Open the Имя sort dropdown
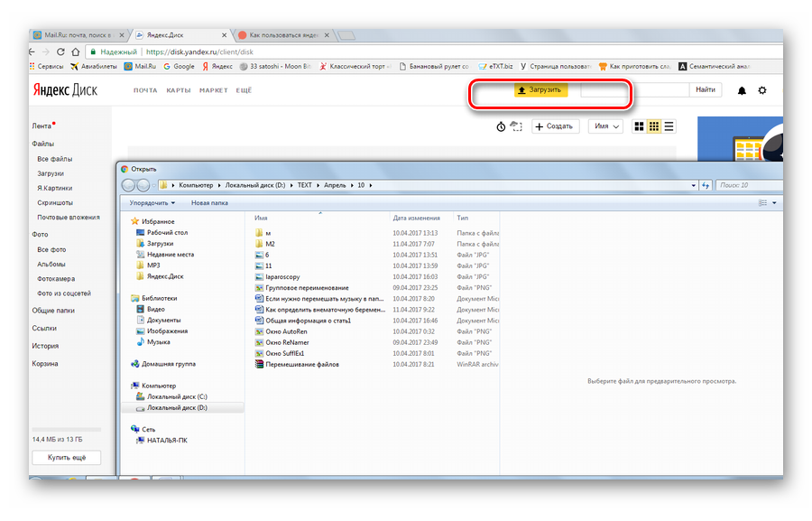 606,126
